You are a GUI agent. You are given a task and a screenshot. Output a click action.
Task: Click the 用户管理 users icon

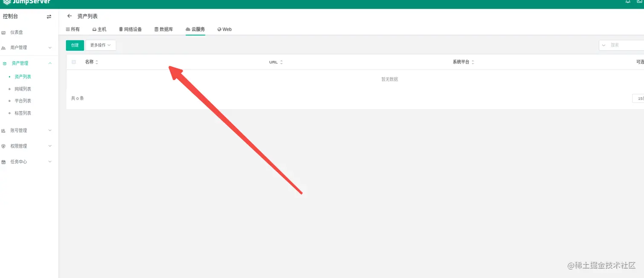(x=3, y=48)
